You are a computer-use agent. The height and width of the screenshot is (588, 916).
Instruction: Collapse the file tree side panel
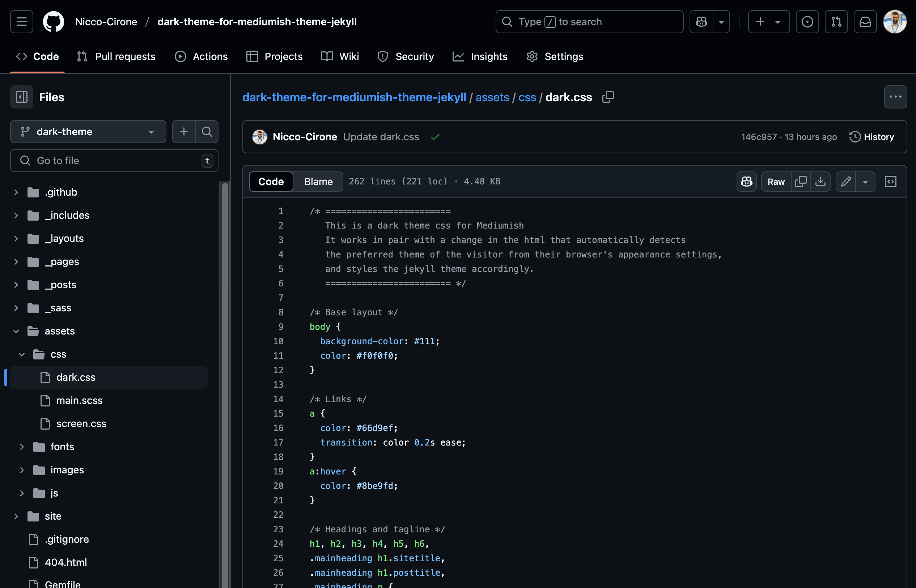click(22, 97)
